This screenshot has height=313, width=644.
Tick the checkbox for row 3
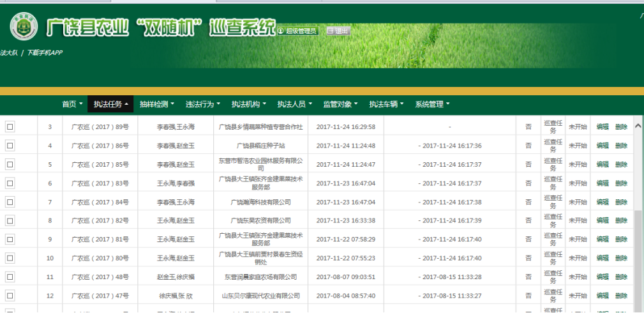(x=10, y=126)
